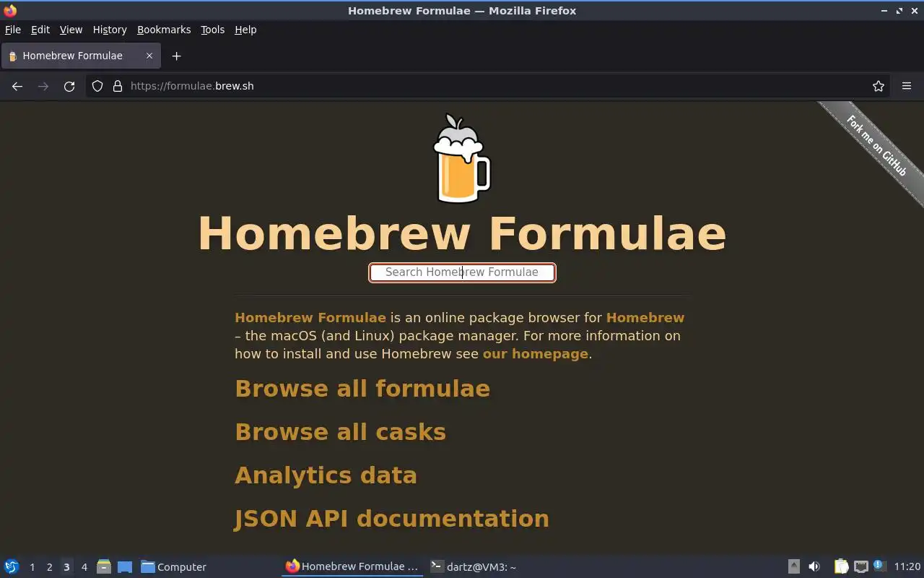Open the clipboard tray icon
The image size is (924, 578).
coord(841,566)
